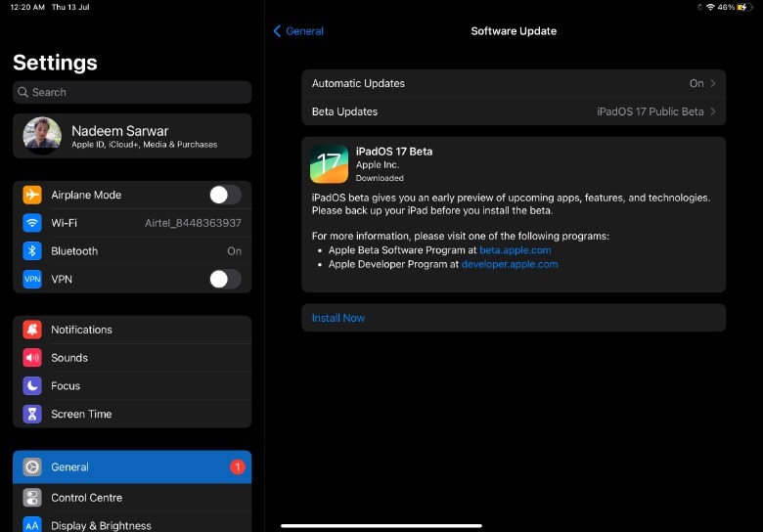Tap the search magnifier icon

click(22, 92)
